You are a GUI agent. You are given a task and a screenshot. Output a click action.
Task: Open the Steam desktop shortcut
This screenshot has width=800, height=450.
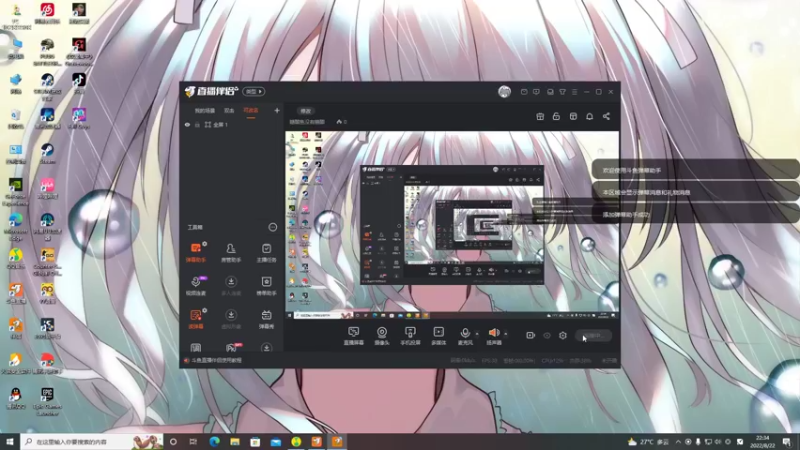[x=47, y=154]
